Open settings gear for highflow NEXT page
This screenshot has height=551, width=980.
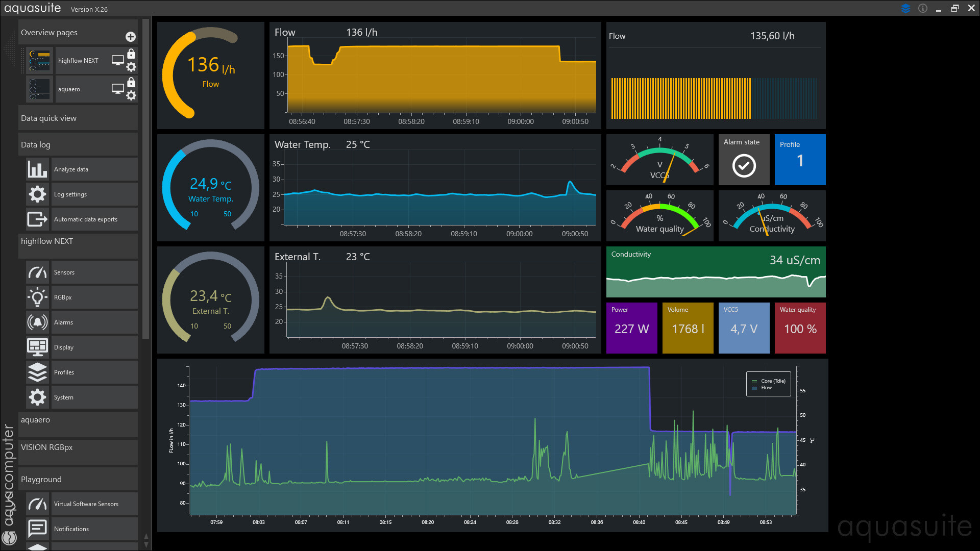pos(131,67)
